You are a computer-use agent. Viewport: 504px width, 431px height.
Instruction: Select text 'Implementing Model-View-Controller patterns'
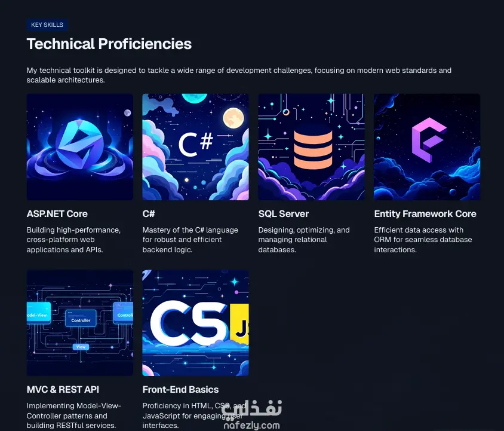click(x=74, y=411)
